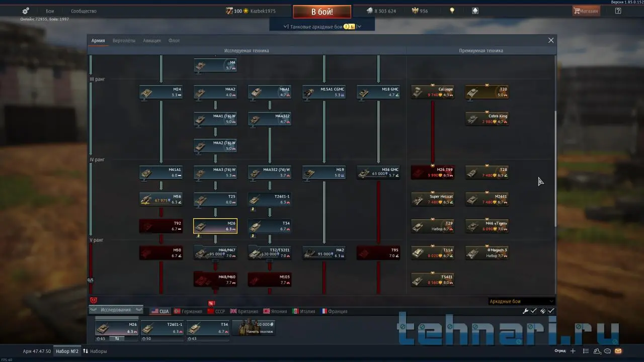Select the M46/M47 vehicle group
Viewport: 644px width, 362px height.
pyautogui.click(x=215, y=253)
